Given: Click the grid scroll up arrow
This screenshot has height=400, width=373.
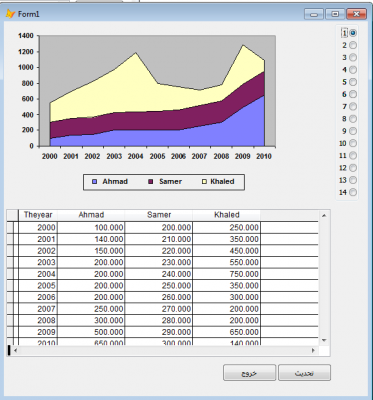Looking at the screenshot, I should [324, 216].
